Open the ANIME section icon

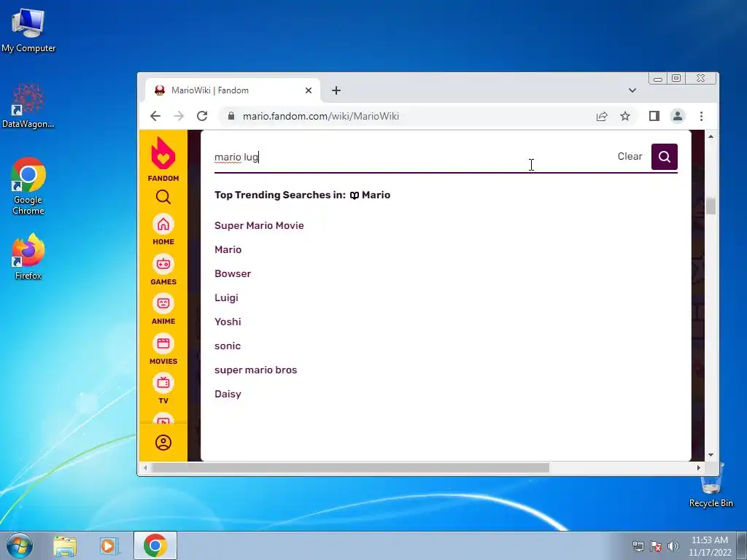coord(163,304)
